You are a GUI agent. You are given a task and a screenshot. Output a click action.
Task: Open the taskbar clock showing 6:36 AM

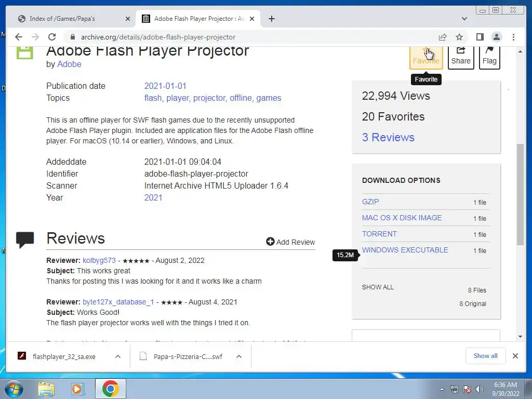point(506,389)
